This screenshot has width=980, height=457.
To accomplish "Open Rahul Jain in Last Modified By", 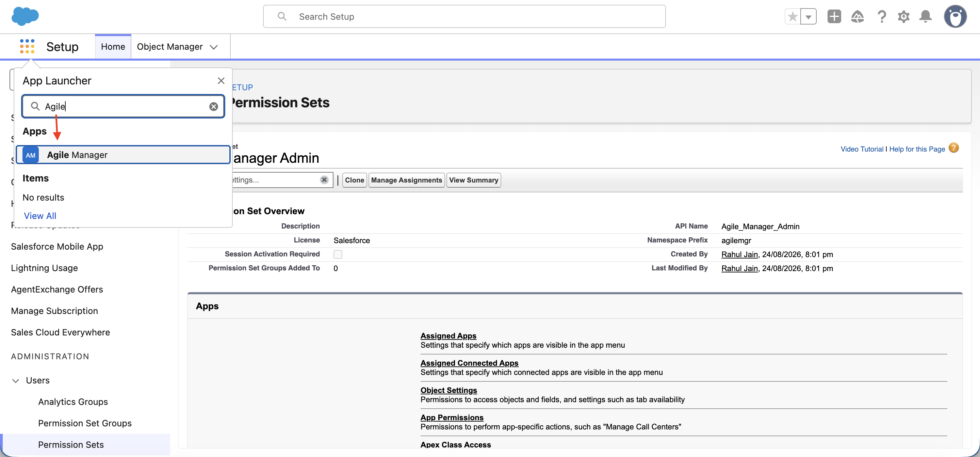I will coord(739,268).
